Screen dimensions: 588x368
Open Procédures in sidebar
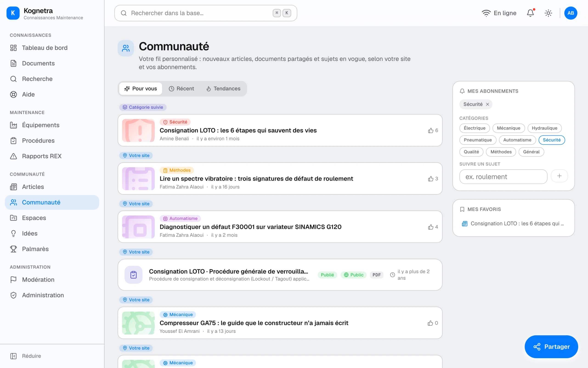click(x=52, y=141)
